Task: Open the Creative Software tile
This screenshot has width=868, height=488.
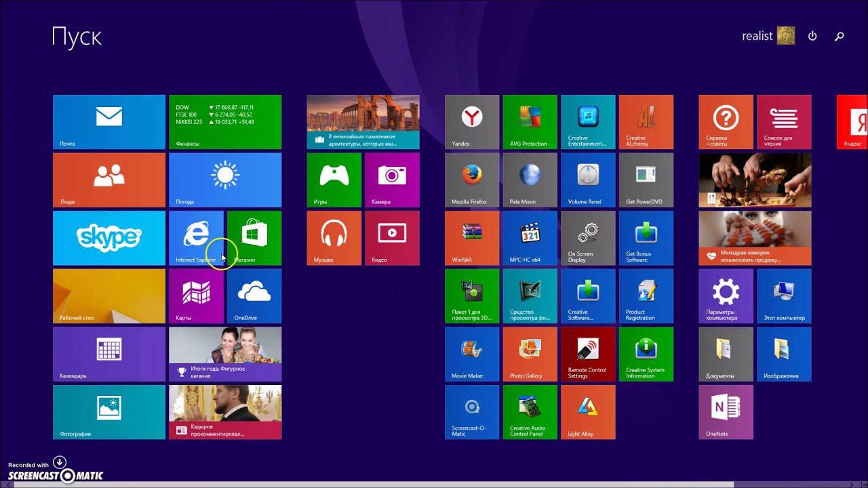Action: [588, 296]
